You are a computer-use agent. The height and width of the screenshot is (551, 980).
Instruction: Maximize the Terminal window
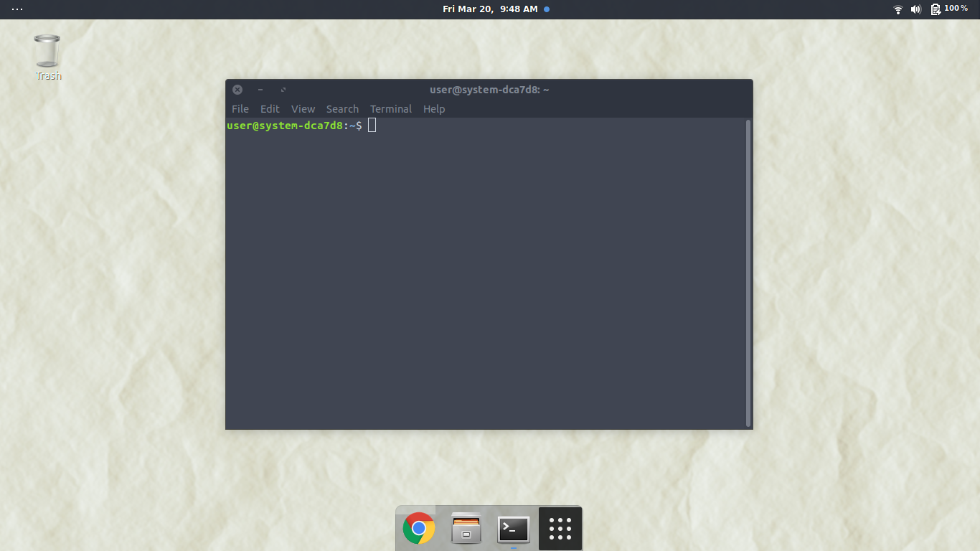[x=283, y=90]
